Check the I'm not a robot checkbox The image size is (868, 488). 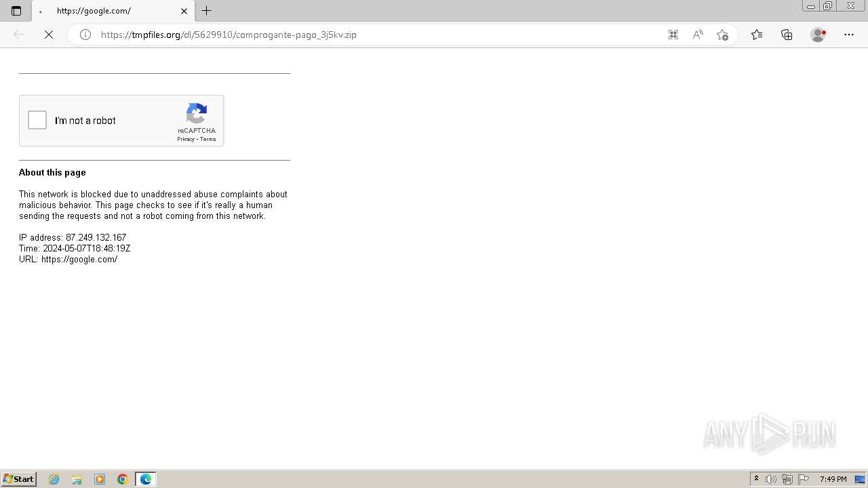(37, 121)
